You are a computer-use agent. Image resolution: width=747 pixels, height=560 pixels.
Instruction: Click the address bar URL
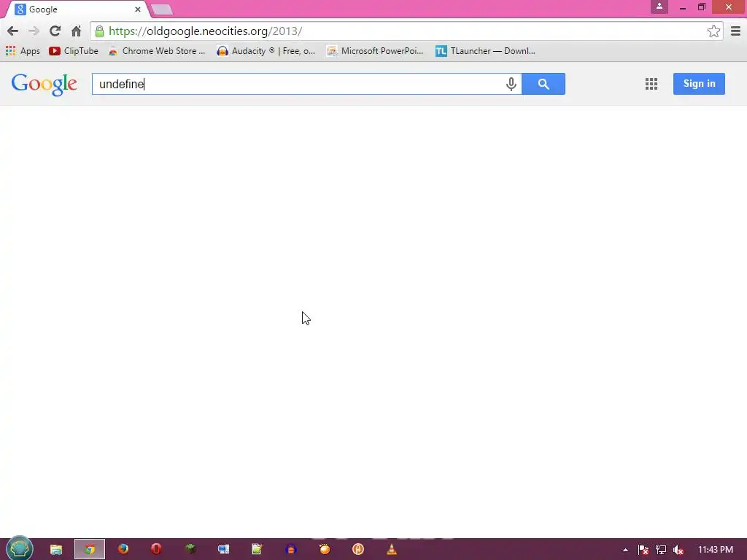205,31
